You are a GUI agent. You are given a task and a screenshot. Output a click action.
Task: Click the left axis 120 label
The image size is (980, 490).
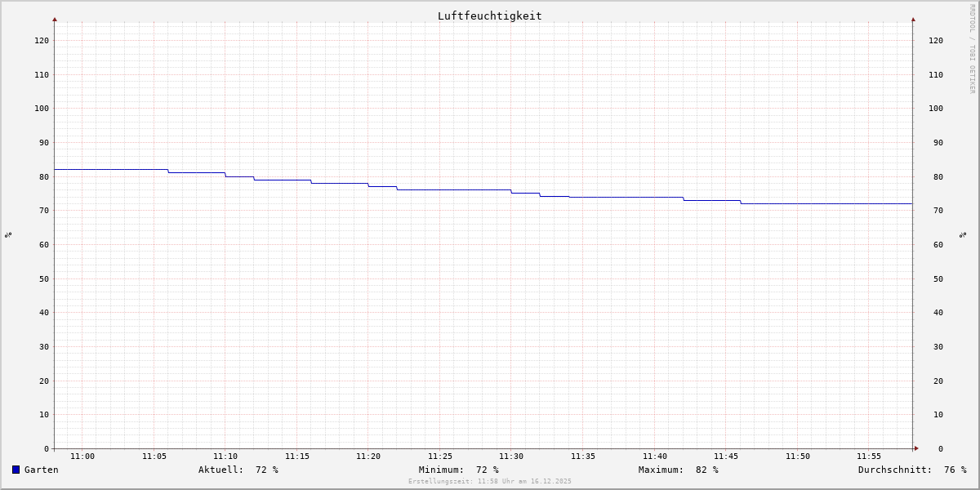pyautogui.click(x=42, y=40)
